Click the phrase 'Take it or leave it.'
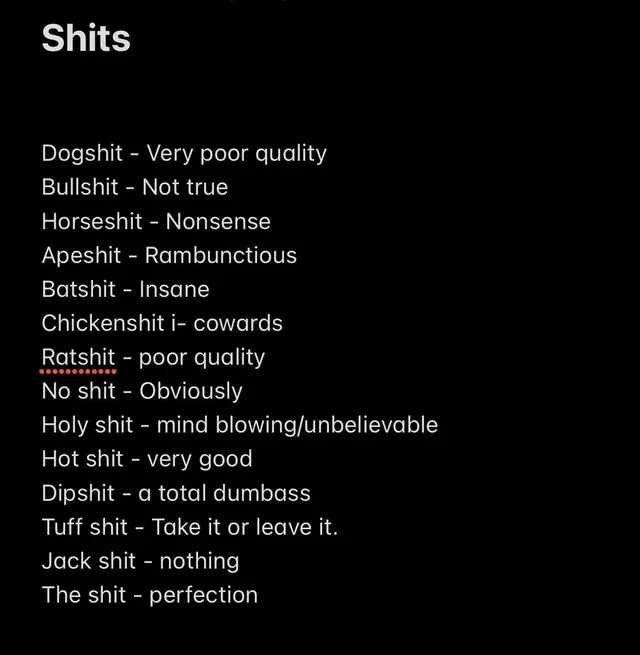This screenshot has height=655, width=640. (x=245, y=527)
